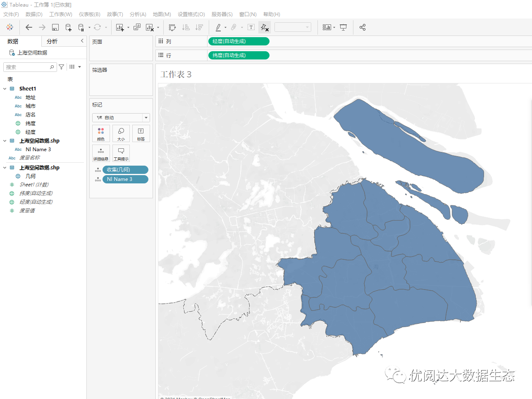Click the 收集(几何) pill on marks card

click(x=125, y=170)
